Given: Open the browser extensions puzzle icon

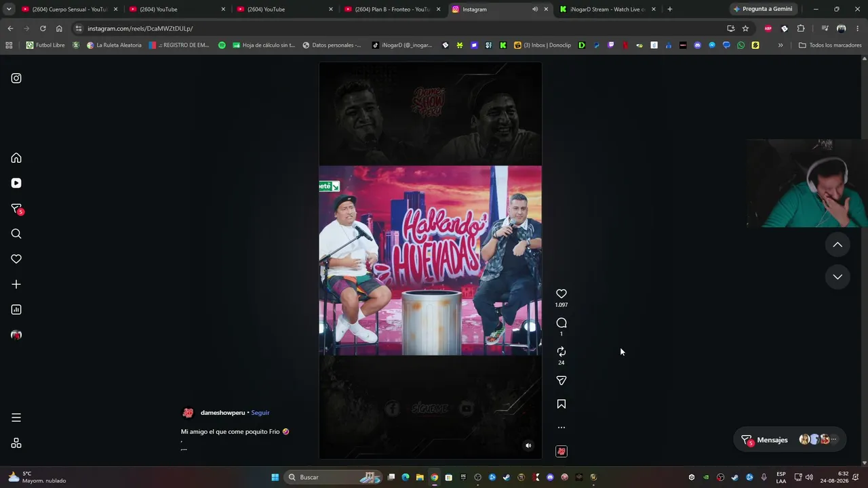Looking at the screenshot, I should pos(801,28).
